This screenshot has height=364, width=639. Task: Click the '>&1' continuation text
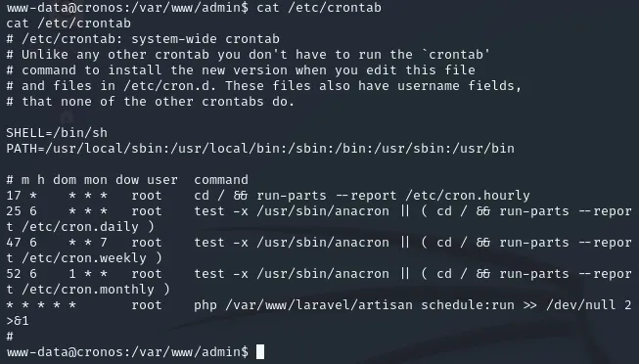[x=18, y=321]
